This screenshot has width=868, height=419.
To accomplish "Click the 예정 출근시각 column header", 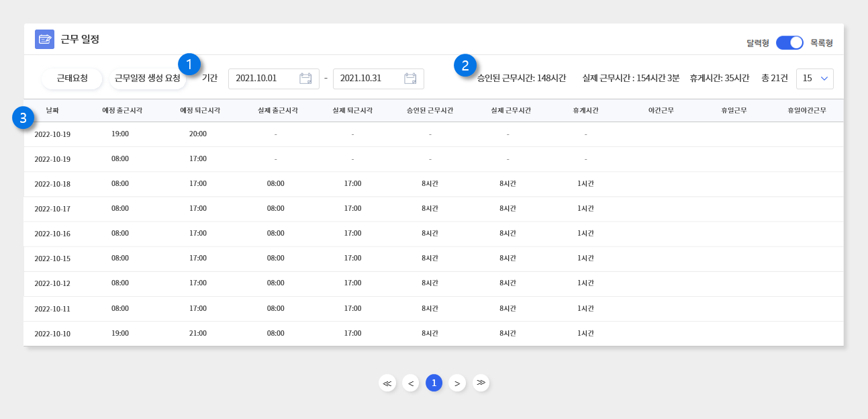I will pyautogui.click(x=122, y=110).
